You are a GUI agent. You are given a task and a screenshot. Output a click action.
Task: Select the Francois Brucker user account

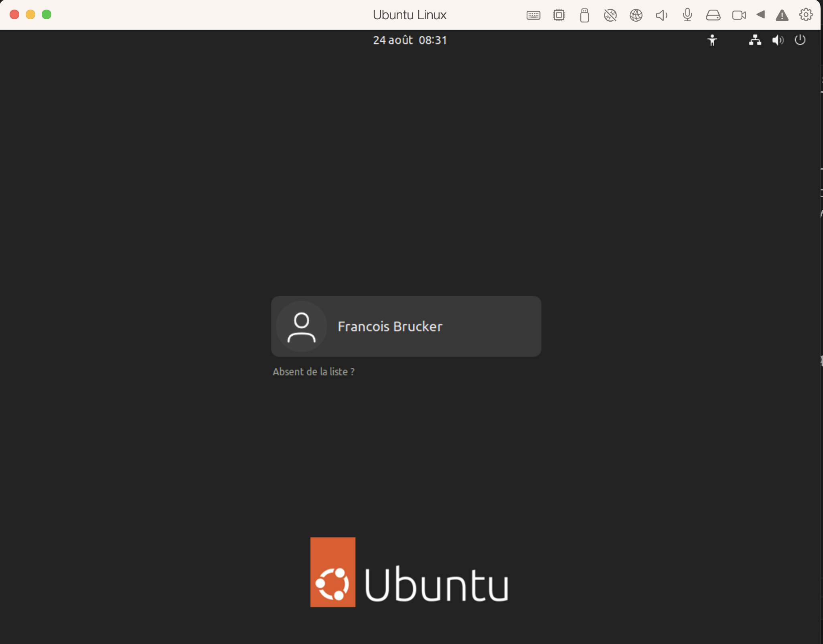(x=406, y=326)
